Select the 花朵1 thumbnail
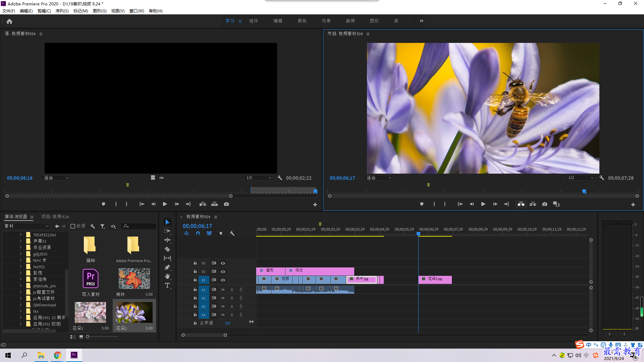The image size is (644, 362). pyautogui.click(x=90, y=312)
